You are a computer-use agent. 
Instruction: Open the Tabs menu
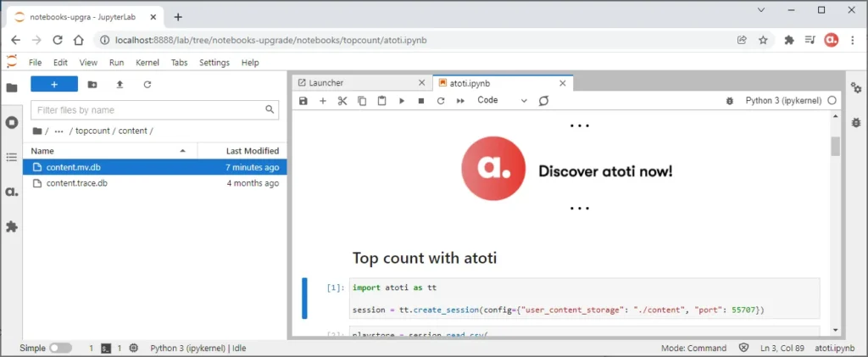pos(180,63)
